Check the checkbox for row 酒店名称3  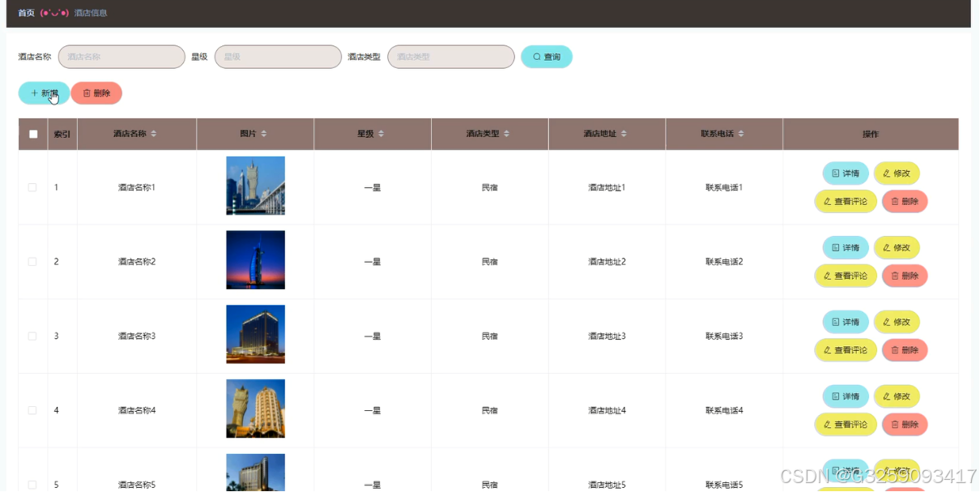32,336
